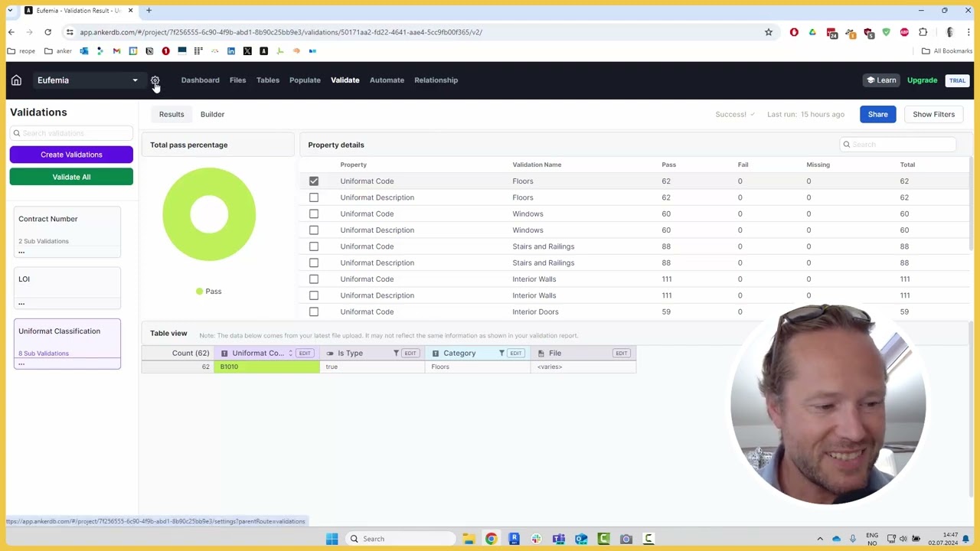Viewport: 980px width, 551px height.
Task: Open the Outlook bookmark icon
Action: click(83, 51)
